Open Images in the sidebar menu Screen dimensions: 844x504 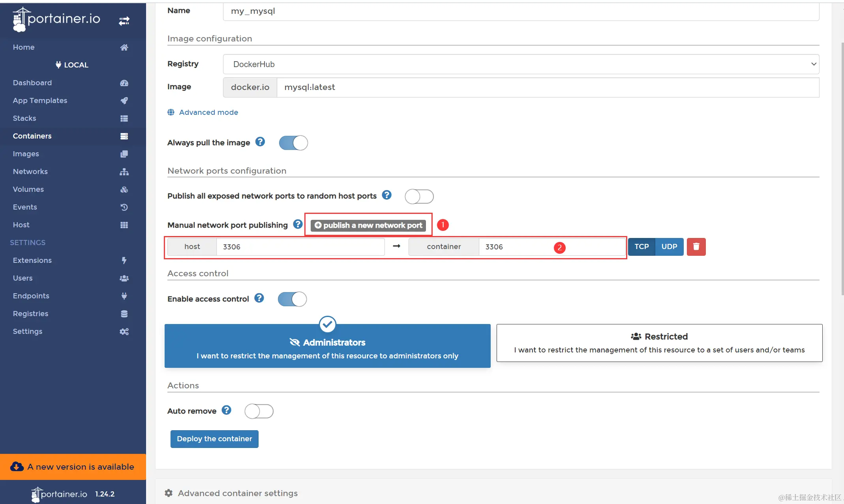coord(26,154)
